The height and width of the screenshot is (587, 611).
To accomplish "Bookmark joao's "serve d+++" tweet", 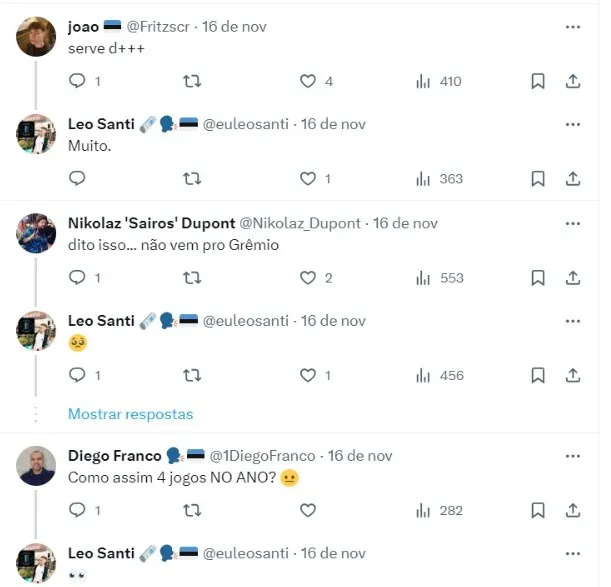I will click(538, 81).
